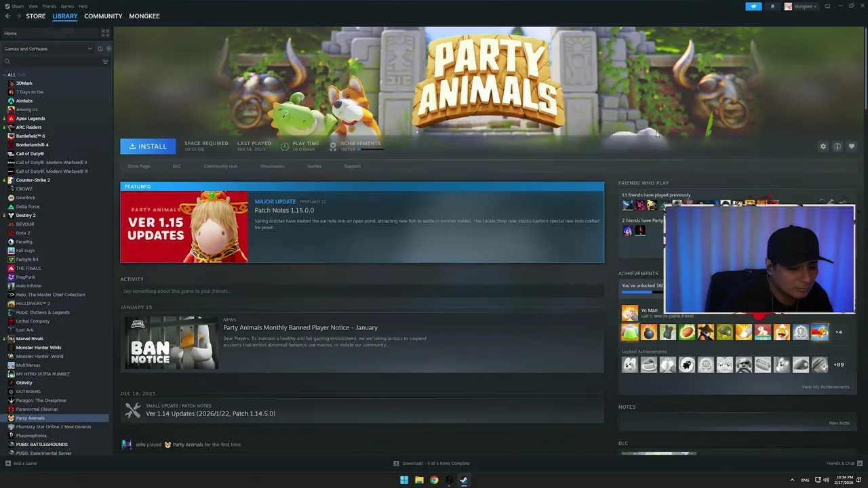Open the Downloads status bar
The image size is (868, 488).
tap(431, 464)
